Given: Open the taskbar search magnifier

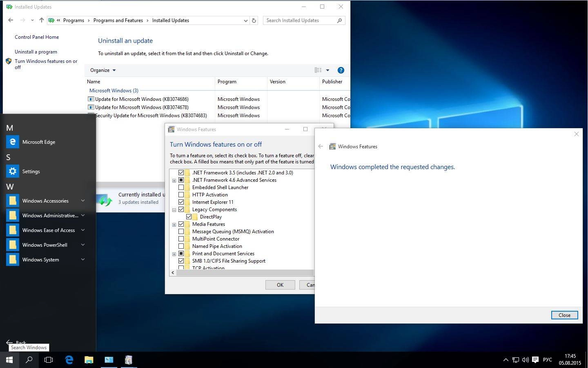Looking at the screenshot, I should (29, 360).
